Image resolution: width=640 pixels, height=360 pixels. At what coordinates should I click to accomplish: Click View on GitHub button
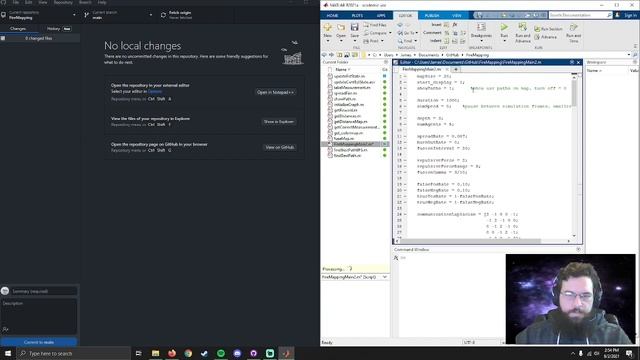pyautogui.click(x=280, y=147)
